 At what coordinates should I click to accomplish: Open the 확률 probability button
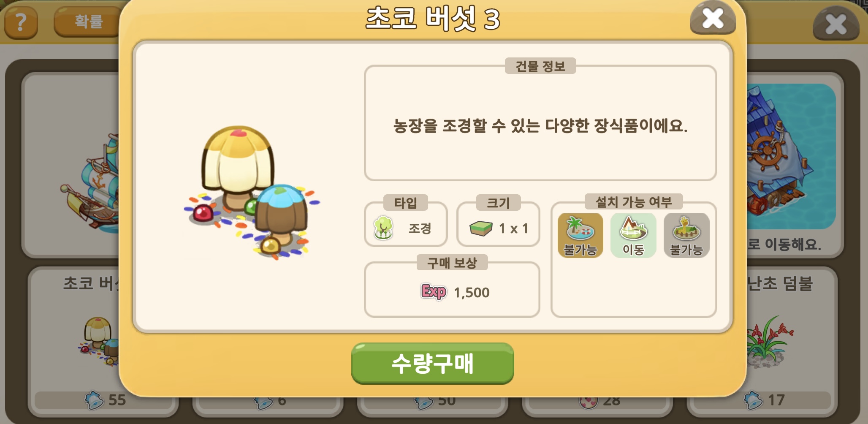click(x=88, y=21)
